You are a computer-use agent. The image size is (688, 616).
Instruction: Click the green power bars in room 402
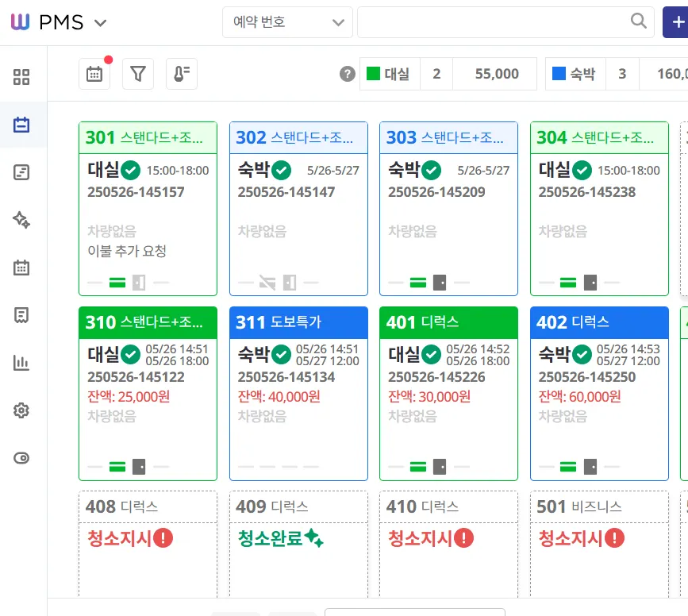568,467
